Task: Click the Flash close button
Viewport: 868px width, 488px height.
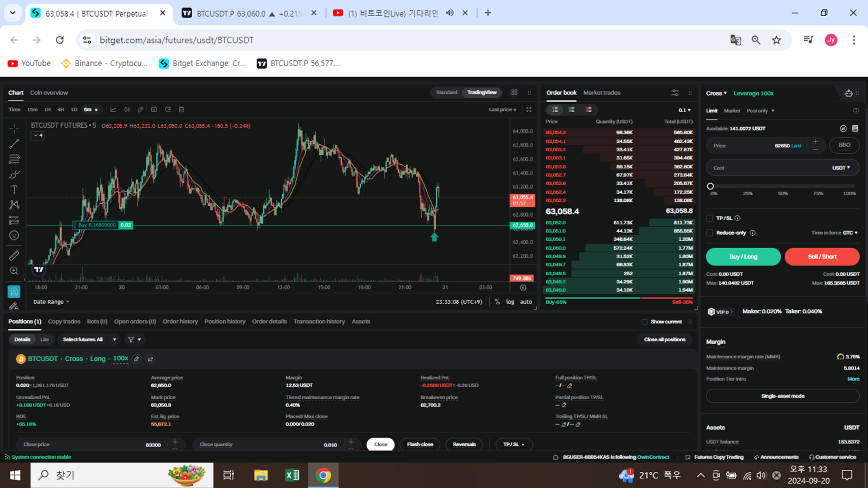Action: click(420, 444)
